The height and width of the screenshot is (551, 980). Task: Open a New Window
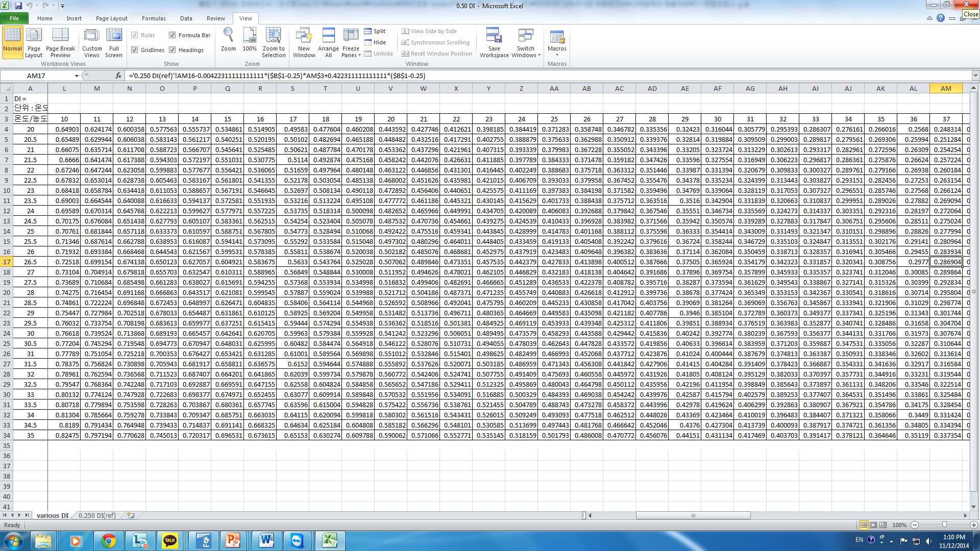(x=304, y=42)
